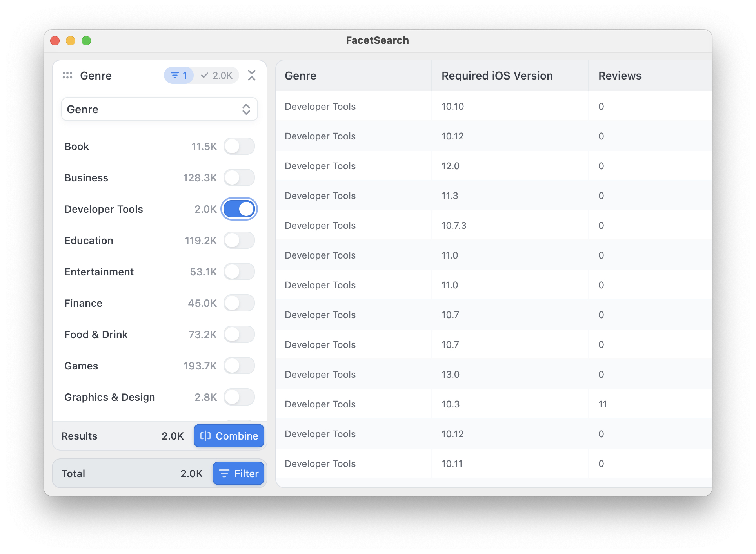Enable the Education genre switch
Viewport: 756px width, 554px height.
239,241
